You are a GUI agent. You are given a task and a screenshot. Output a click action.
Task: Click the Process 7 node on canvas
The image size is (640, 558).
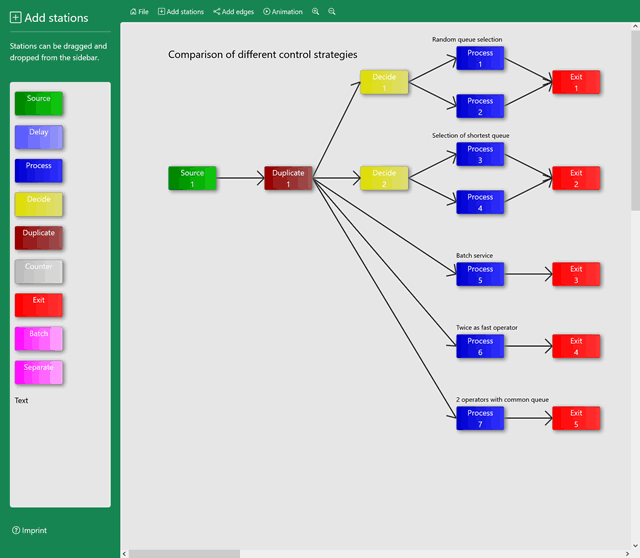480,418
